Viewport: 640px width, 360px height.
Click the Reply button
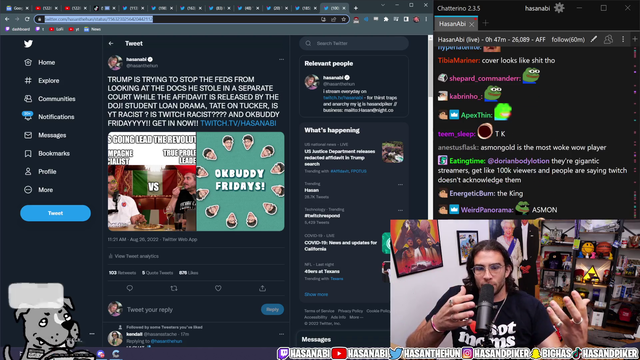[x=272, y=309]
